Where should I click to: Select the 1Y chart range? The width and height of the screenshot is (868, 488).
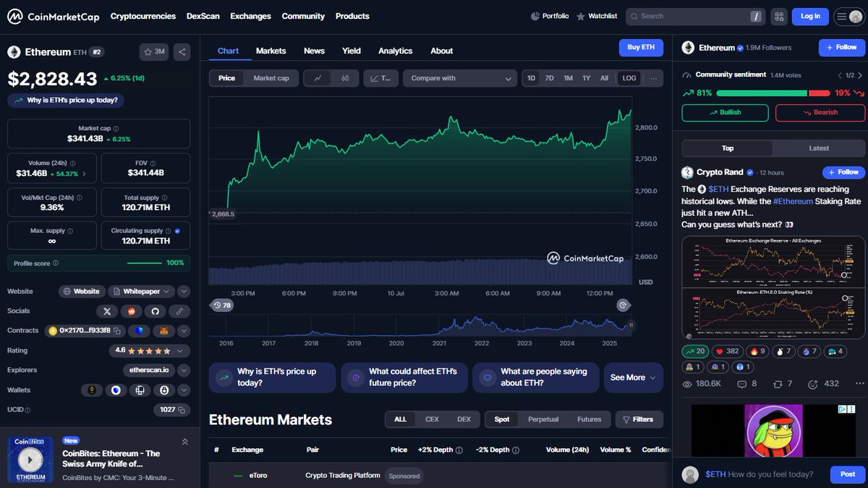[586, 78]
